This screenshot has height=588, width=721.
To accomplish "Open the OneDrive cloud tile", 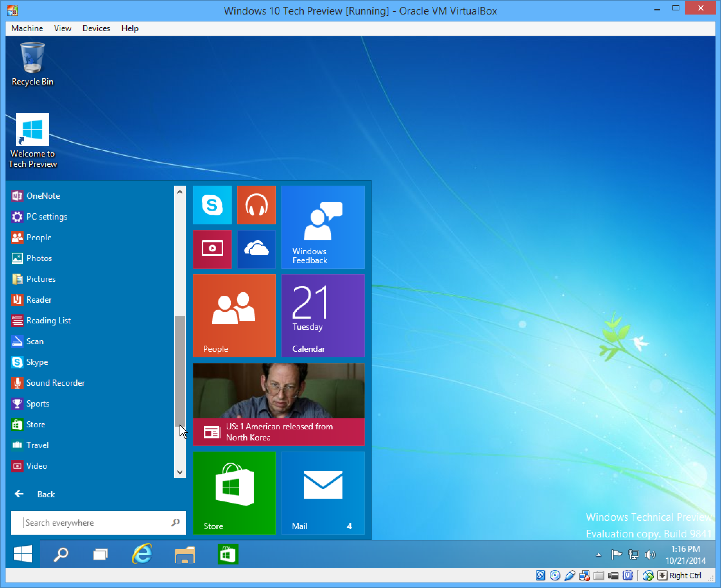I will [x=256, y=249].
